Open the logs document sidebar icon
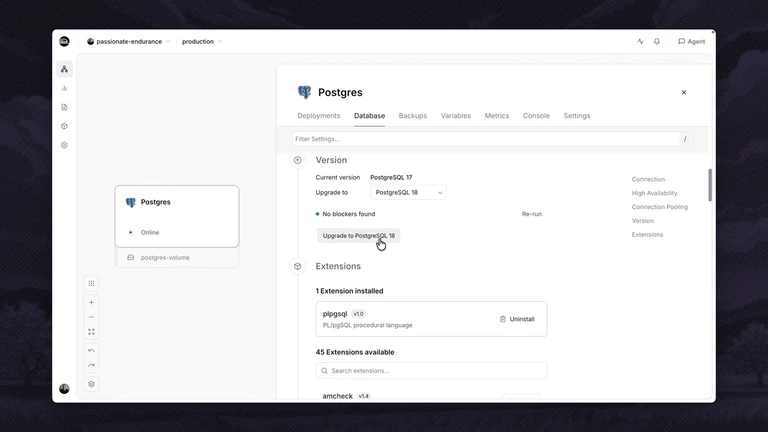 64,107
